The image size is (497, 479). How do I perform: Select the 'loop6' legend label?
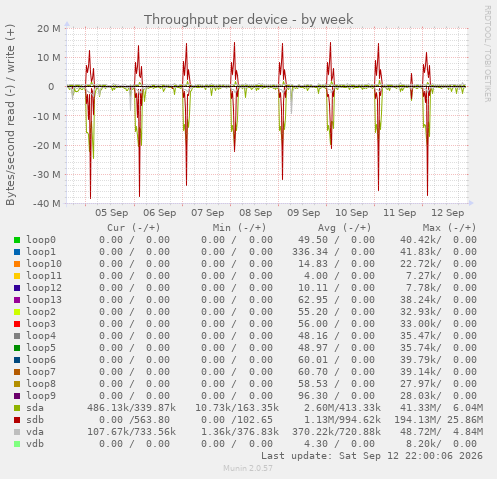41,360
